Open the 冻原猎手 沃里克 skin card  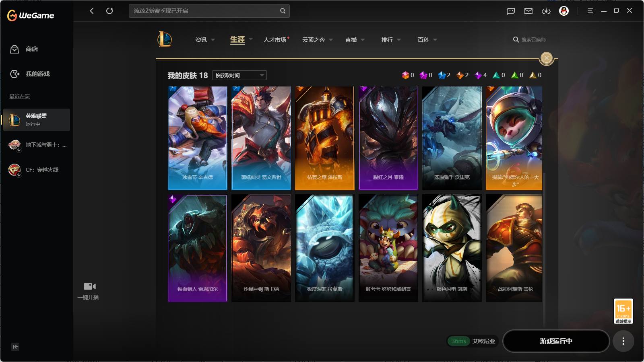coord(452,138)
